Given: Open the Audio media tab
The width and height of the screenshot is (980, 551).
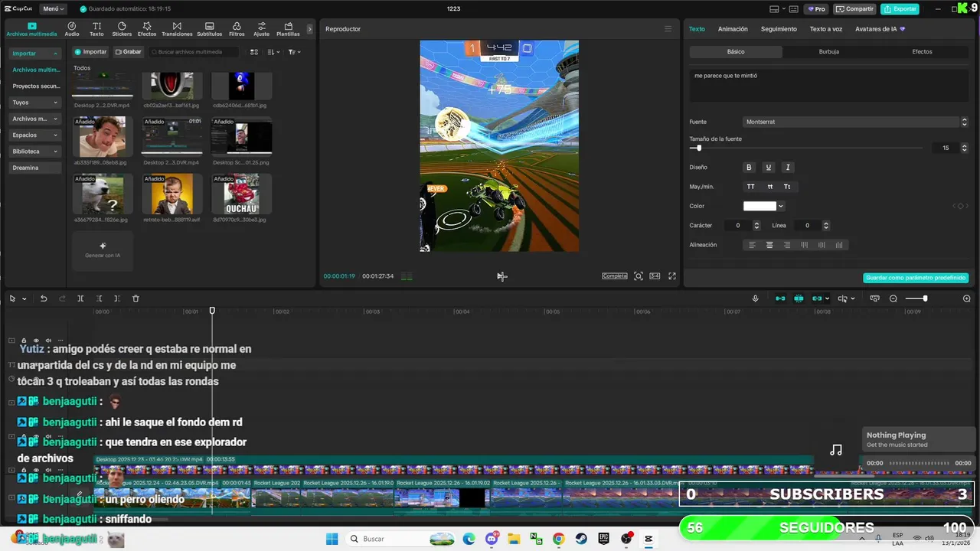Looking at the screenshot, I should (x=72, y=29).
